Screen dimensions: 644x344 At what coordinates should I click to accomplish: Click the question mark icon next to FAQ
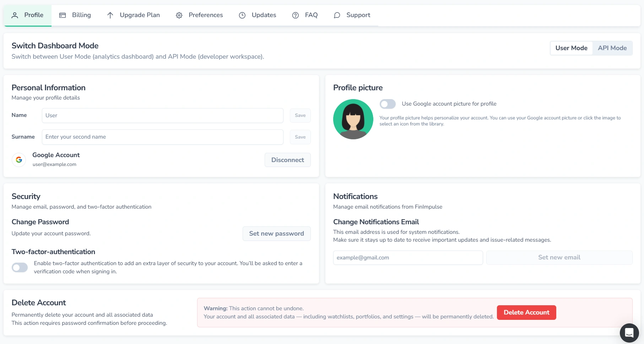pos(295,15)
